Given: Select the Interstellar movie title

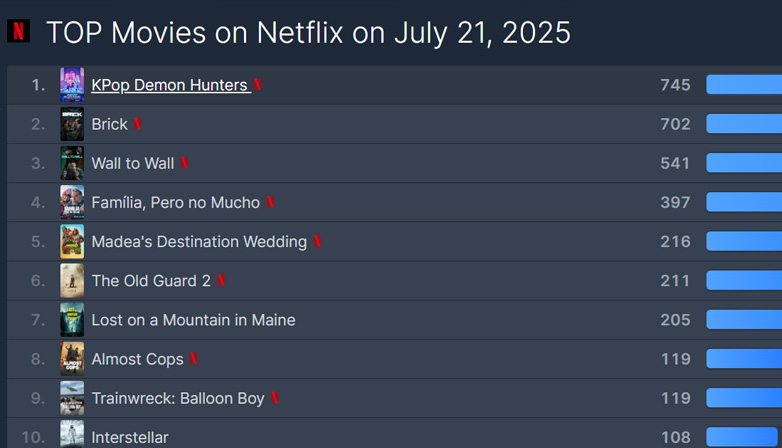Looking at the screenshot, I should (130, 437).
